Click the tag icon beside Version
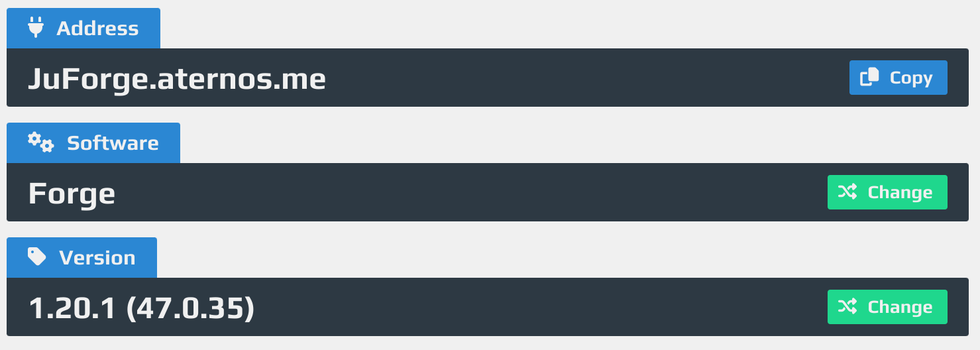 [37, 257]
